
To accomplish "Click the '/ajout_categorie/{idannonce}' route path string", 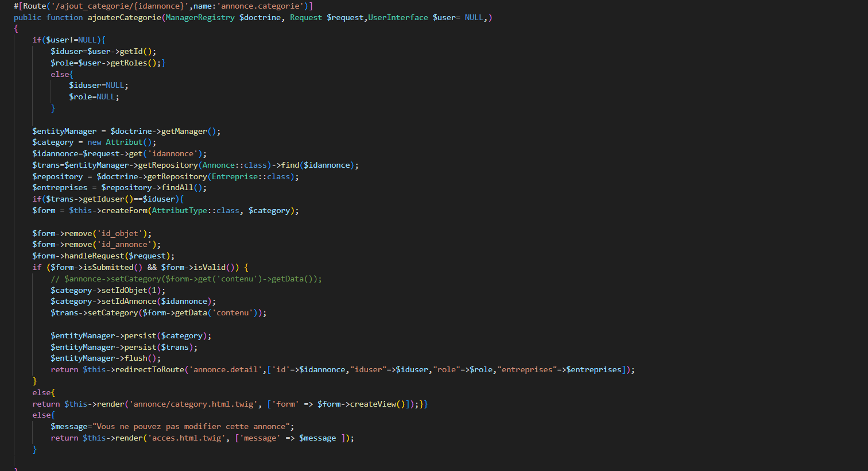I will tap(120, 6).
